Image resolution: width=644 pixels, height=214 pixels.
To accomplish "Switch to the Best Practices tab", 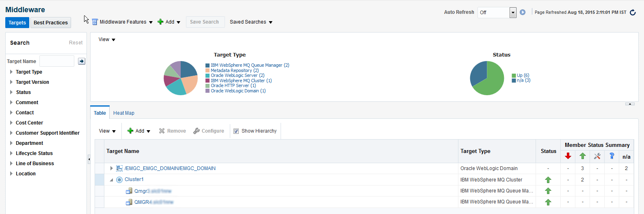I will (x=51, y=23).
